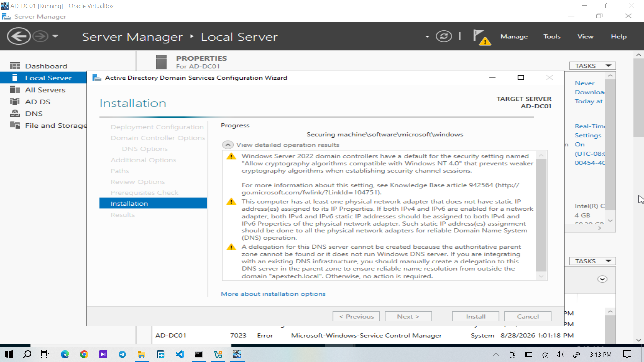The height and width of the screenshot is (362, 644).
Task: Open the View menu
Action: click(x=585, y=36)
